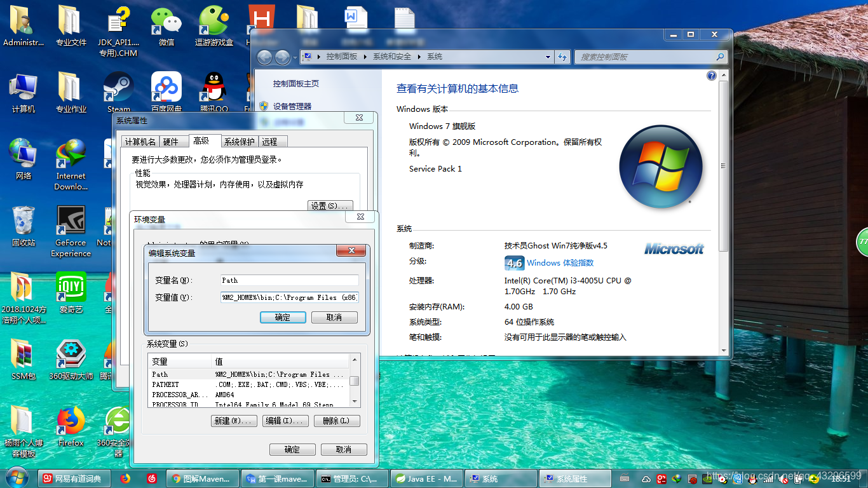Launch Steam desktop shortcut
This screenshot has height=488, width=868.
pos(118,93)
